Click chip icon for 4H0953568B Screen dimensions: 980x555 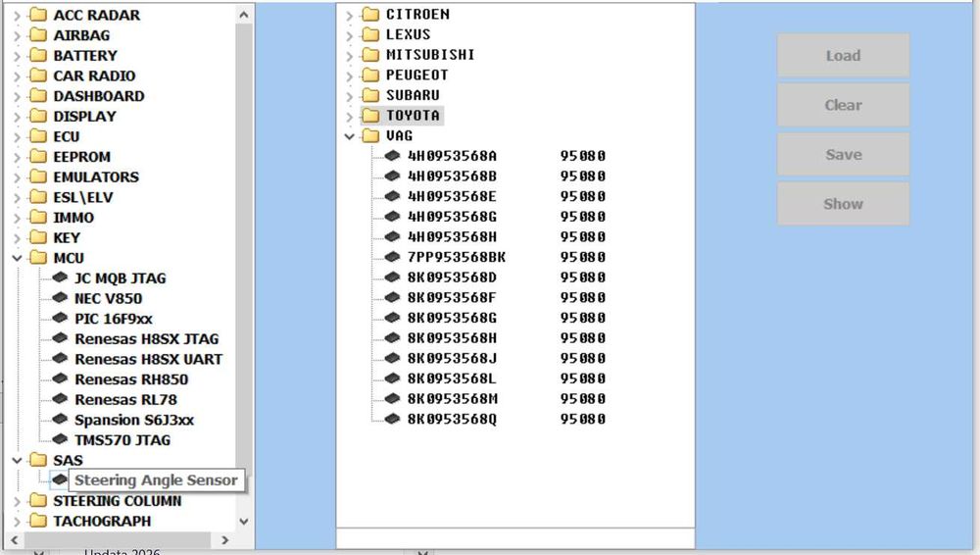tap(392, 176)
